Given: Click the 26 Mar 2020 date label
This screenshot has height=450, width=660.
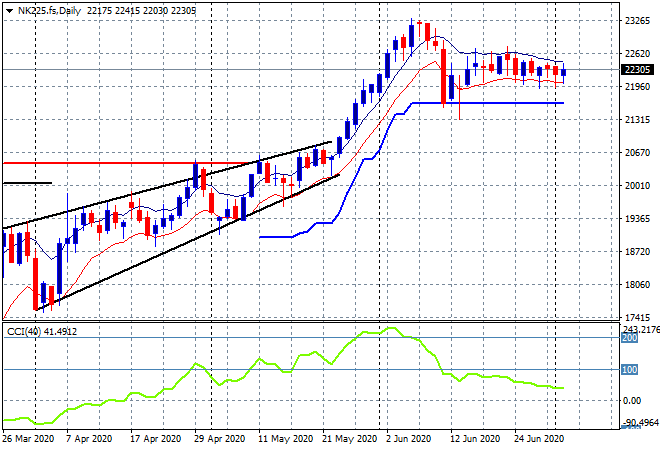Looking at the screenshot, I should 30,438.
